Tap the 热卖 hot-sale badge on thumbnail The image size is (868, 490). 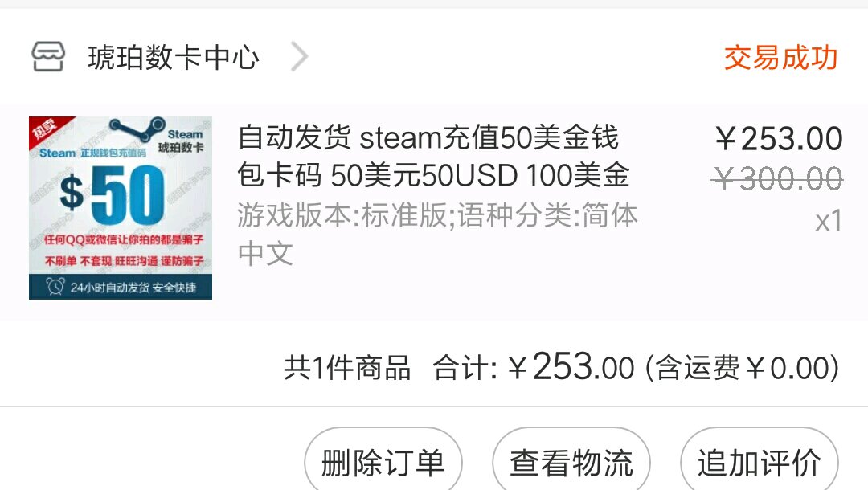pyautogui.click(x=47, y=130)
